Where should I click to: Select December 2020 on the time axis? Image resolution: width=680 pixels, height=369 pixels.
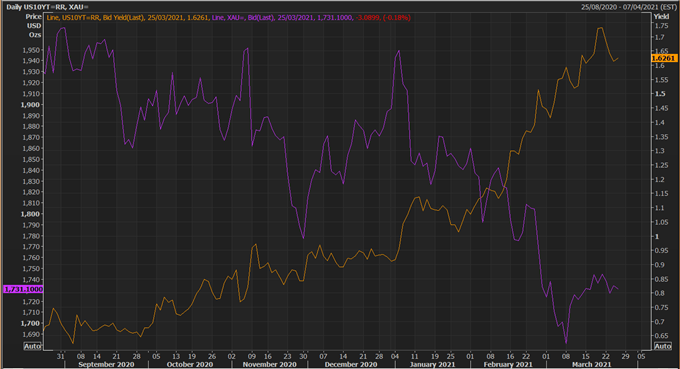tap(351, 364)
